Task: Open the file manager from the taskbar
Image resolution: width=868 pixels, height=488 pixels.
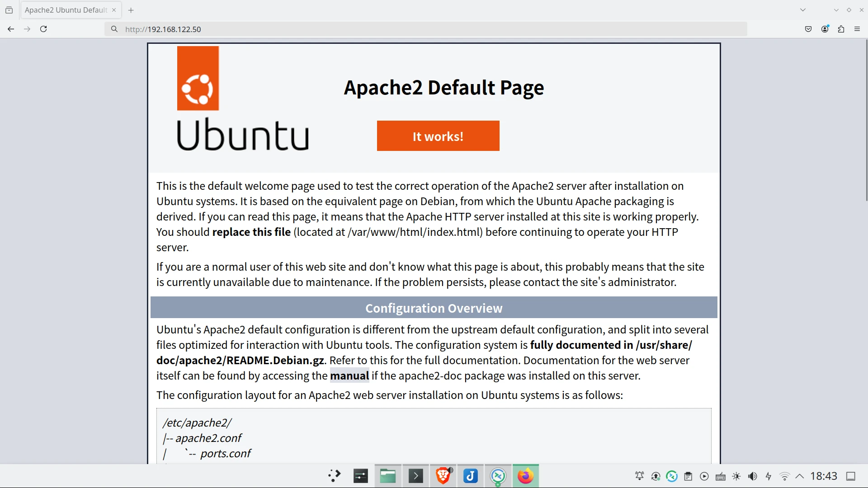Action: tap(387, 476)
